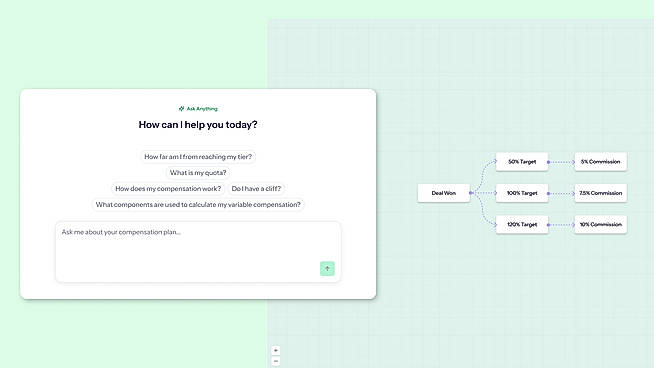This screenshot has height=368, width=654.
Task: Select the Deal Won node
Action: pyautogui.click(x=443, y=193)
